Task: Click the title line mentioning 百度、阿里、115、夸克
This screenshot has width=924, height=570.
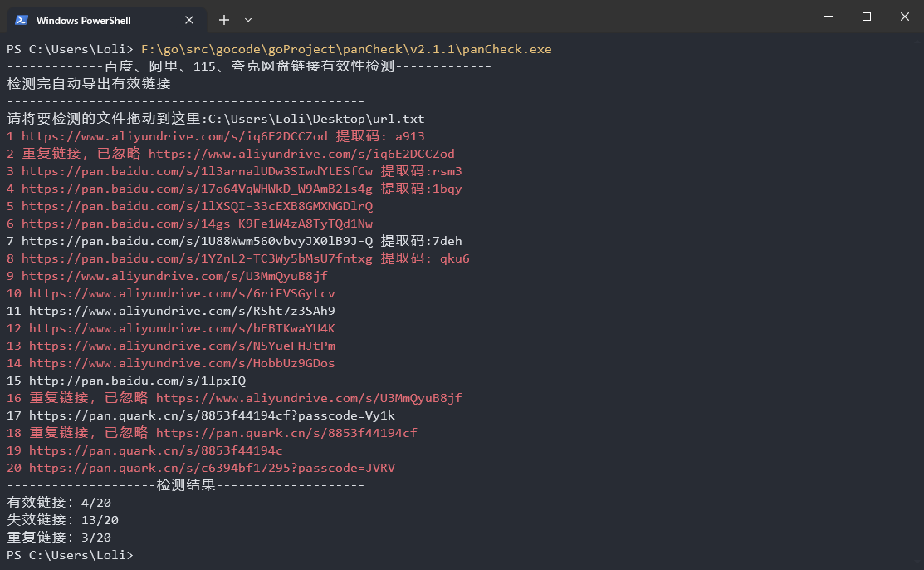Action: 249,66
